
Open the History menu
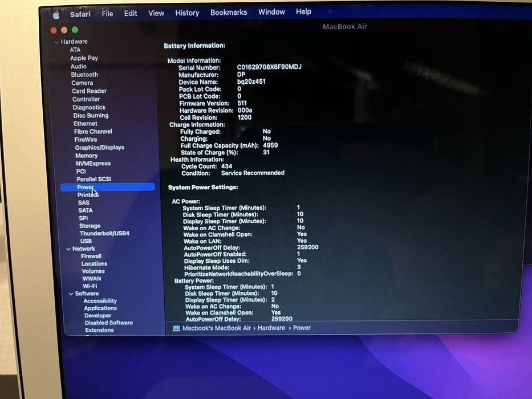(x=187, y=13)
